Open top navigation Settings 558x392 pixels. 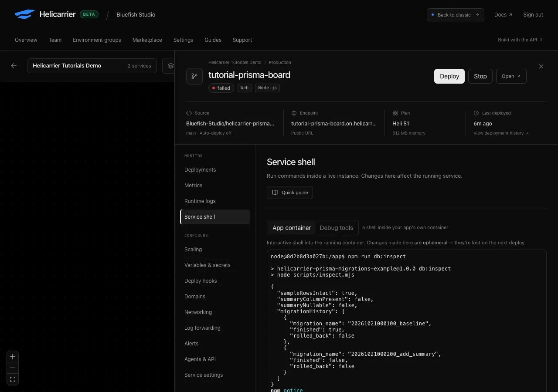183,40
